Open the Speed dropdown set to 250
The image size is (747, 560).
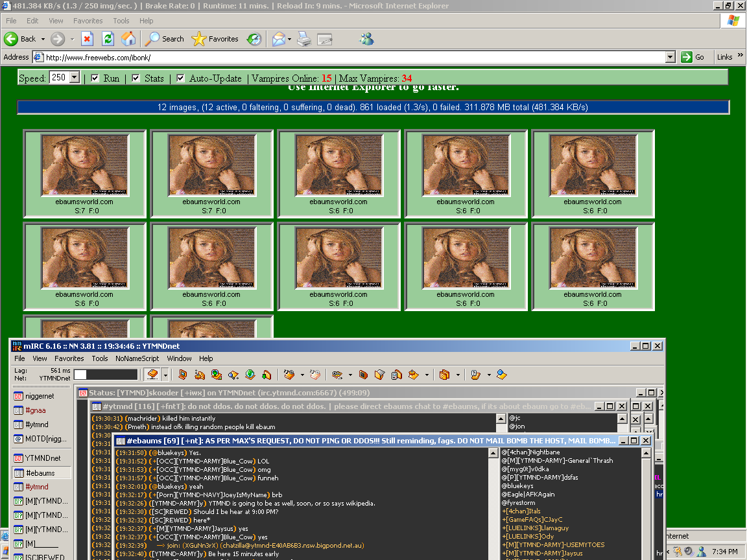(x=74, y=78)
